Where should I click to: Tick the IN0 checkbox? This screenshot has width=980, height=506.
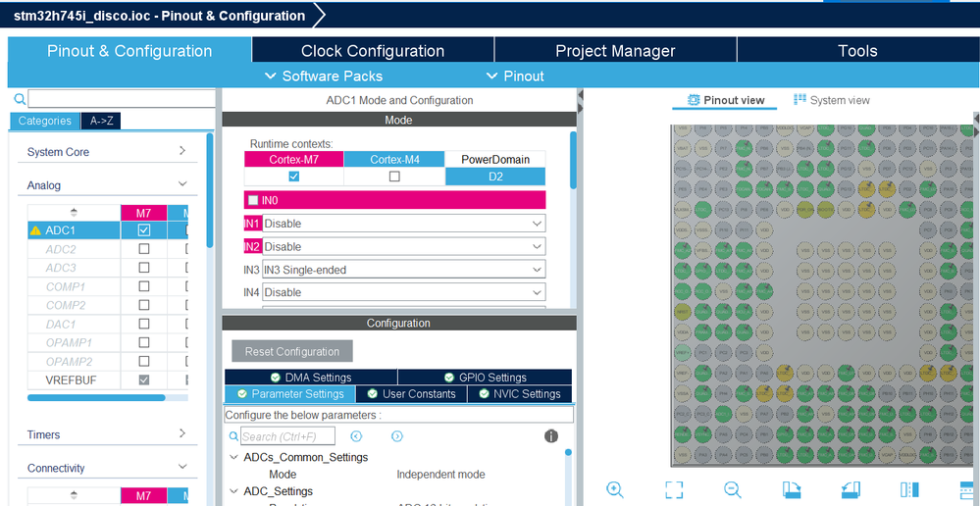[253, 200]
